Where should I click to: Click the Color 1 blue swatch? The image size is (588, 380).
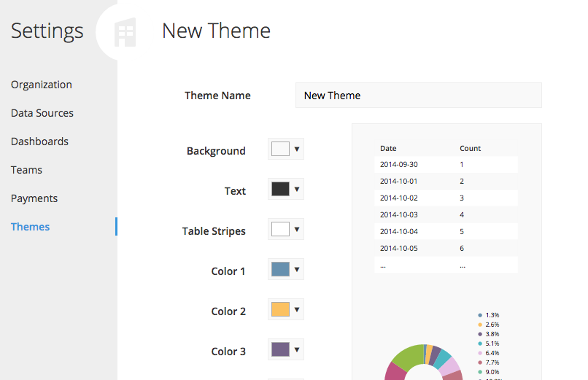click(x=280, y=269)
